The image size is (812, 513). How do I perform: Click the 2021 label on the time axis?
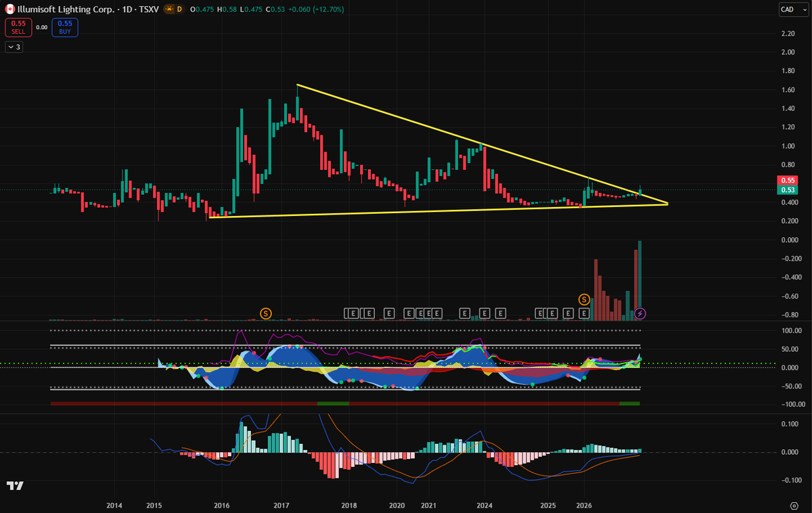click(428, 506)
